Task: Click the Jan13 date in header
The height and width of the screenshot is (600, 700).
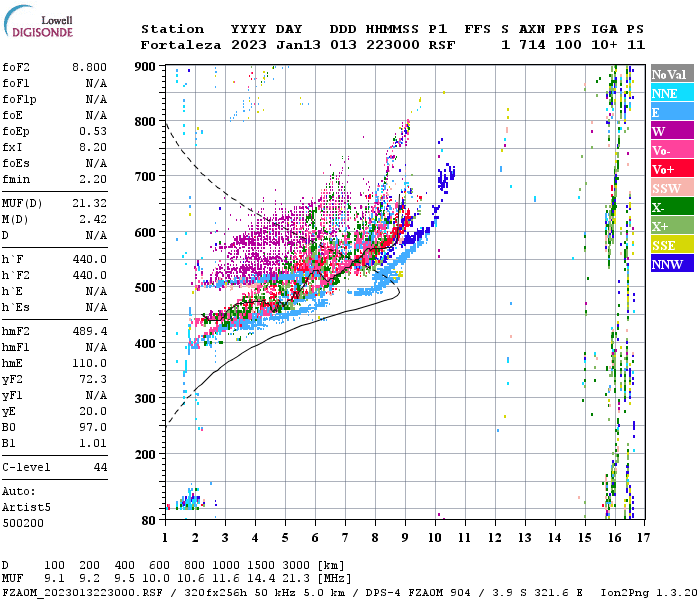Action: (x=298, y=45)
